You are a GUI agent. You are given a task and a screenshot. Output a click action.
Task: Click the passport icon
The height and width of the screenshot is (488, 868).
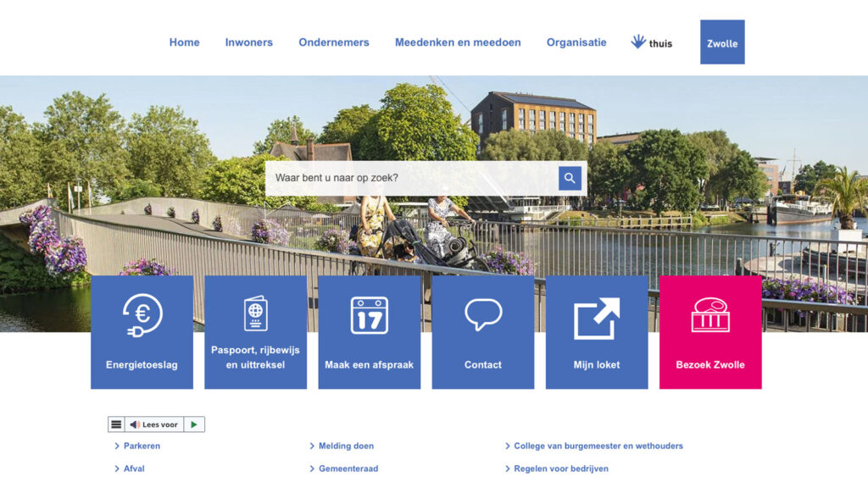[x=256, y=313]
